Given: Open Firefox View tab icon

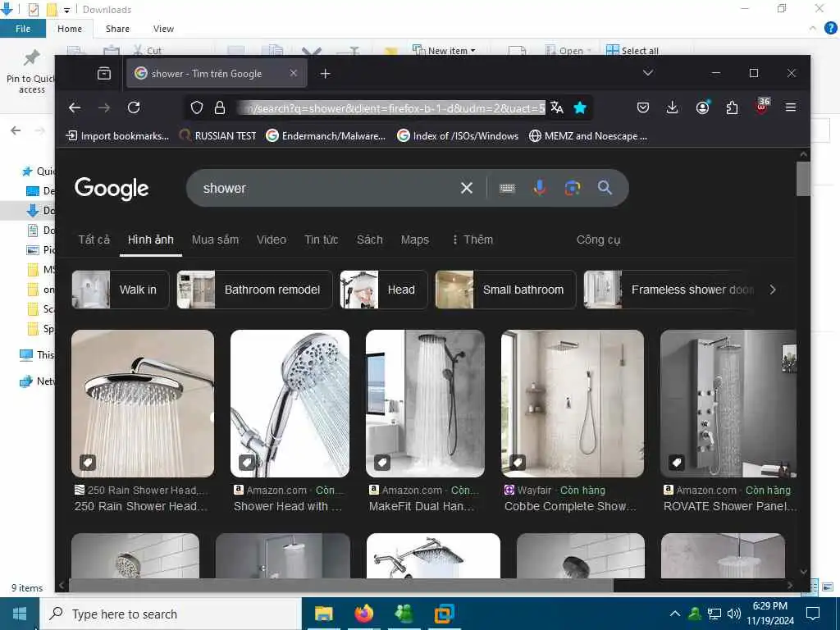Looking at the screenshot, I should (x=104, y=73).
